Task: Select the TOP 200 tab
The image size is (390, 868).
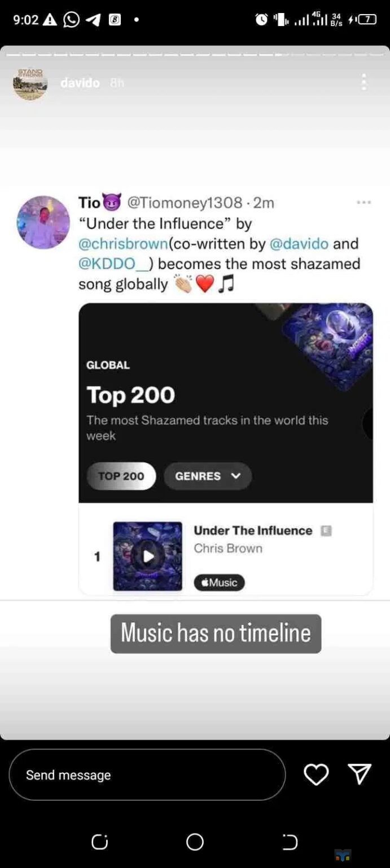Action: point(121,476)
